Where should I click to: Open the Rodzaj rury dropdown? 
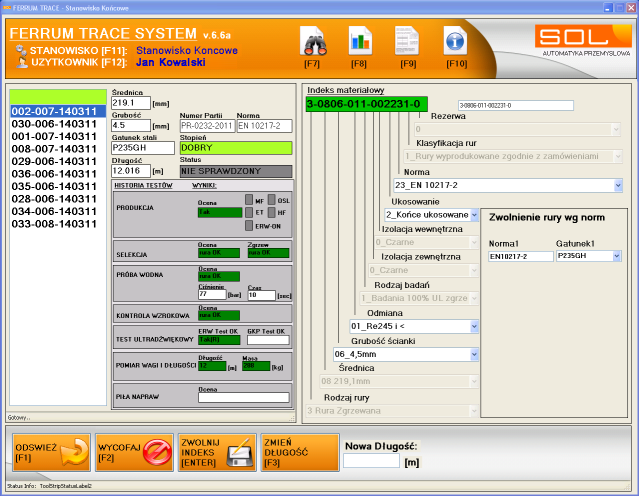[x=392, y=411]
